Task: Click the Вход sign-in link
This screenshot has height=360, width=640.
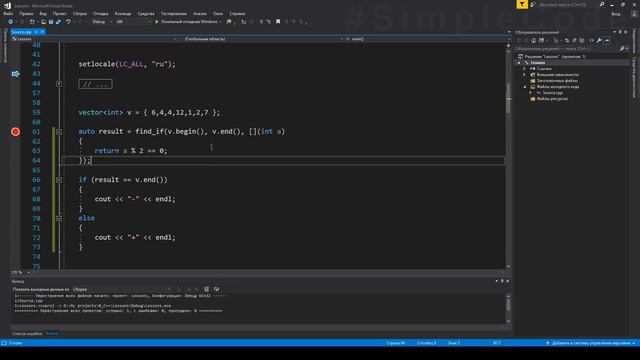Action: 616,14
